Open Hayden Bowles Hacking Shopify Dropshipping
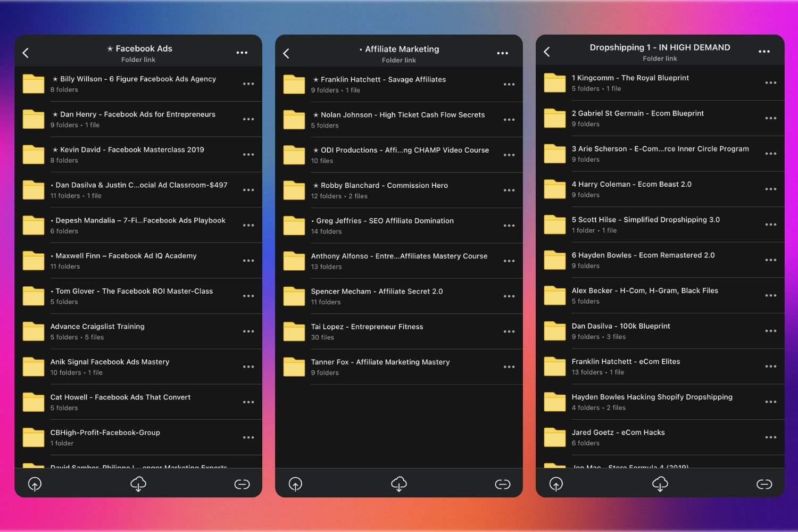Image resolution: width=798 pixels, height=532 pixels. point(660,402)
